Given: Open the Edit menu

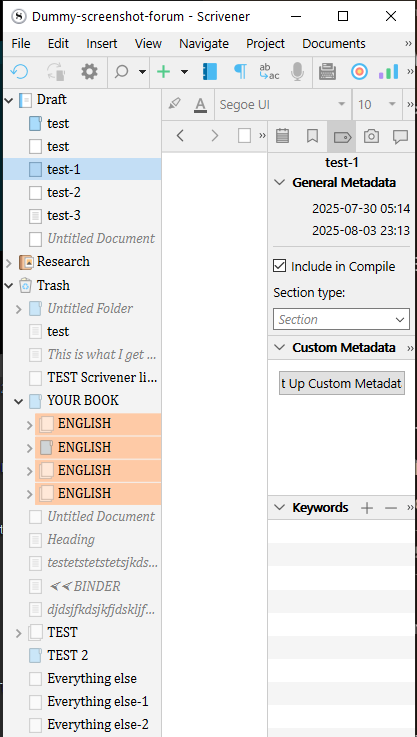Looking at the screenshot, I should coord(58,44).
